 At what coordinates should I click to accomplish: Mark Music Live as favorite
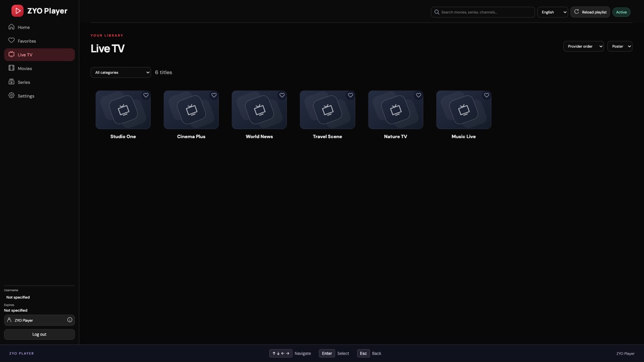click(487, 95)
